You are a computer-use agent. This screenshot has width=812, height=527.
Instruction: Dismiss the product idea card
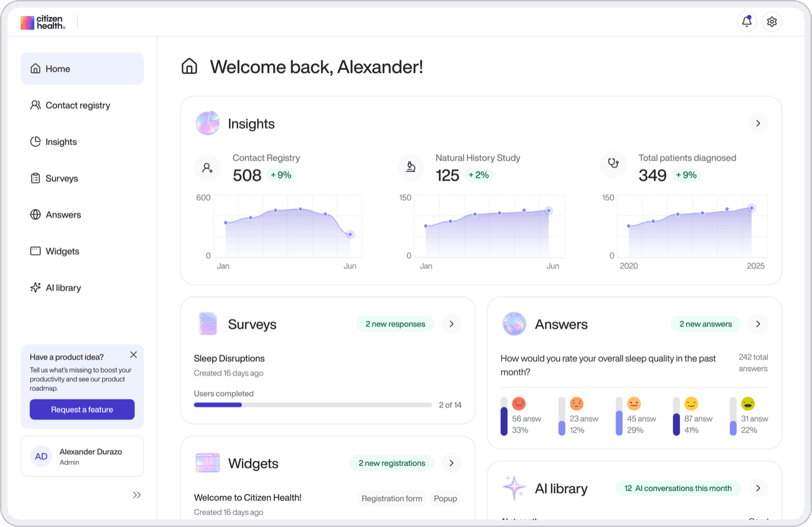tap(133, 355)
